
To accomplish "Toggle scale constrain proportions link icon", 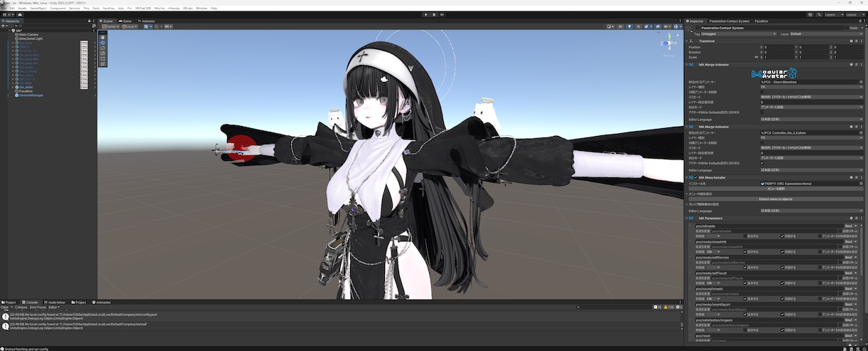I will [756, 57].
